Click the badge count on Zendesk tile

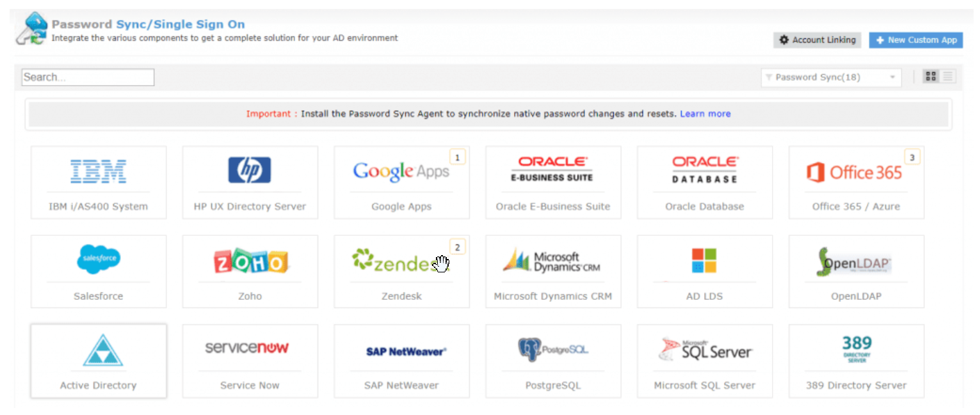coord(457,246)
